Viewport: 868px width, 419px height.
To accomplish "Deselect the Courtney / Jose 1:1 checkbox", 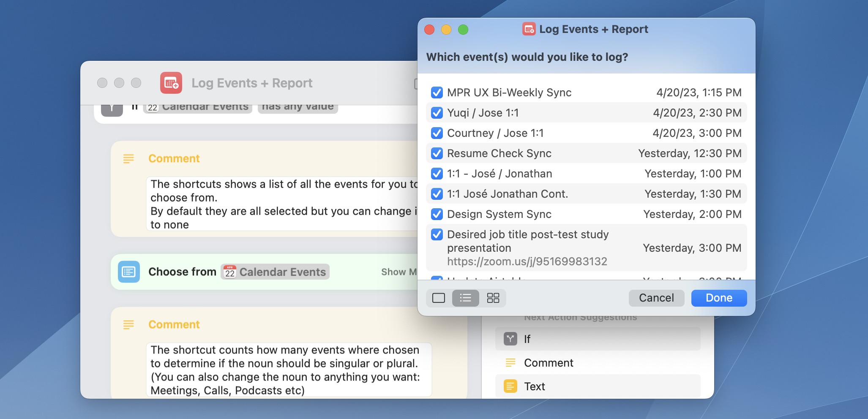I will point(437,133).
